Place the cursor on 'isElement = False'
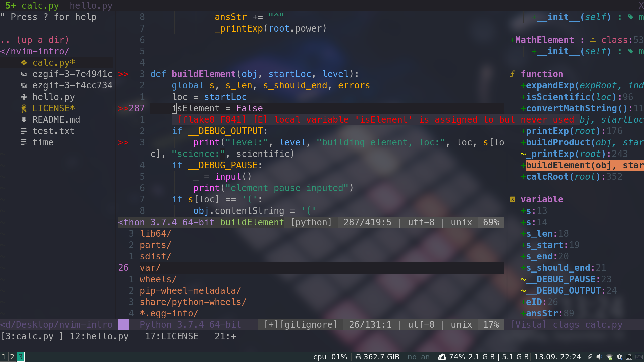 [x=217, y=108]
